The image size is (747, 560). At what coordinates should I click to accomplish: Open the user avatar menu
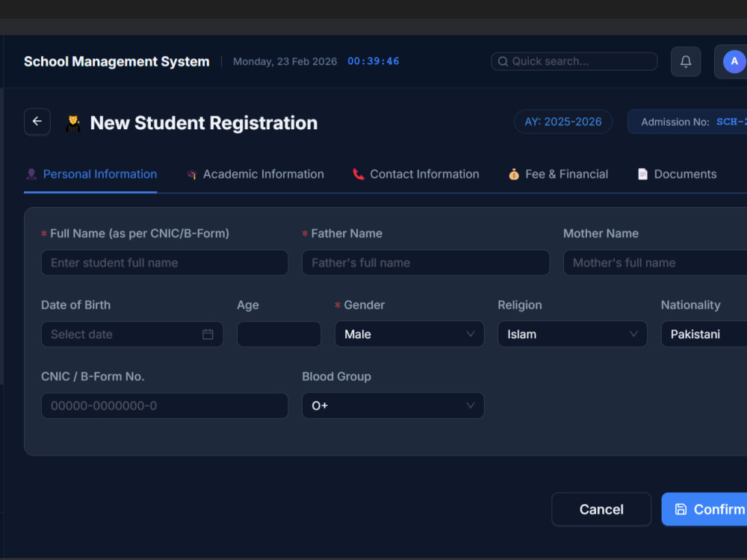pyautogui.click(x=734, y=62)
